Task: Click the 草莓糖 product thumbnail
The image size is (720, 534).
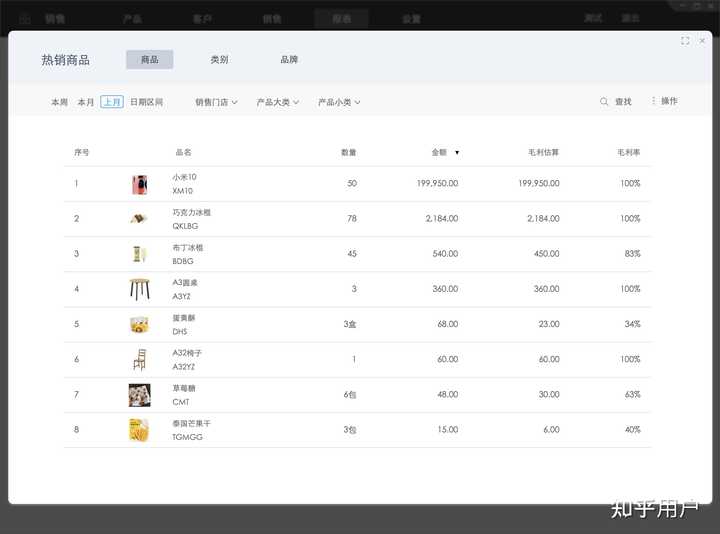Action: pos(140,395)
